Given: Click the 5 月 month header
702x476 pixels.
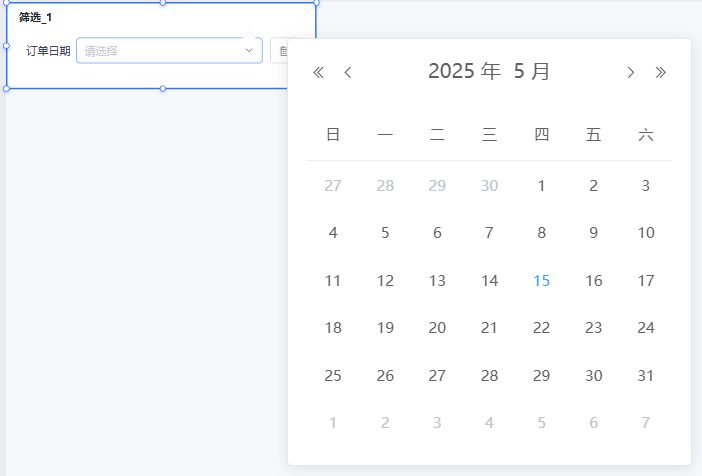Looking at the screenshot, I should [x=532, y=71].
